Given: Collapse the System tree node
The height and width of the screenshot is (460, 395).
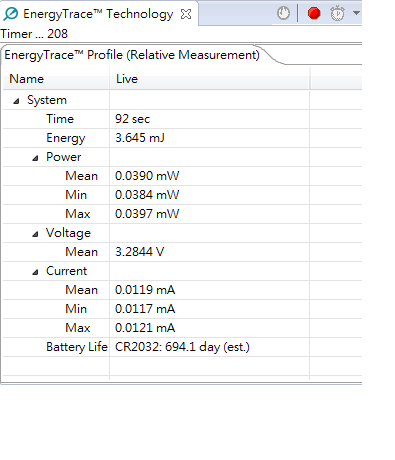Looking at the screenshot, I should tap(16, 101).
